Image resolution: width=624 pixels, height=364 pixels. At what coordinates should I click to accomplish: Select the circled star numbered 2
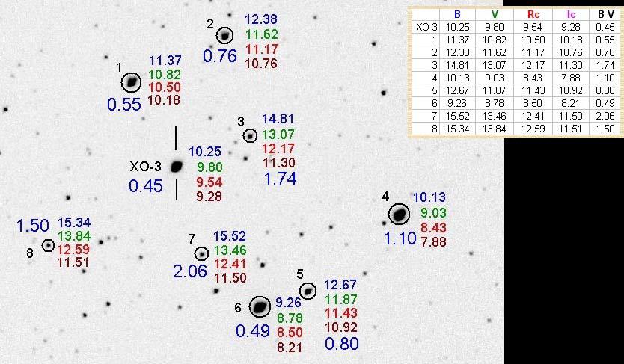tap(224, 35)
